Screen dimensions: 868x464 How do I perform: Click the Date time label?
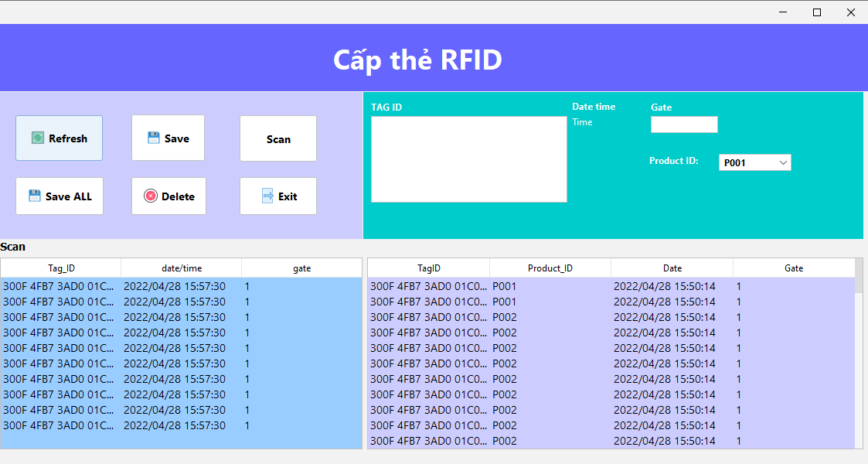pyautogui.click(x=594, y=106)
